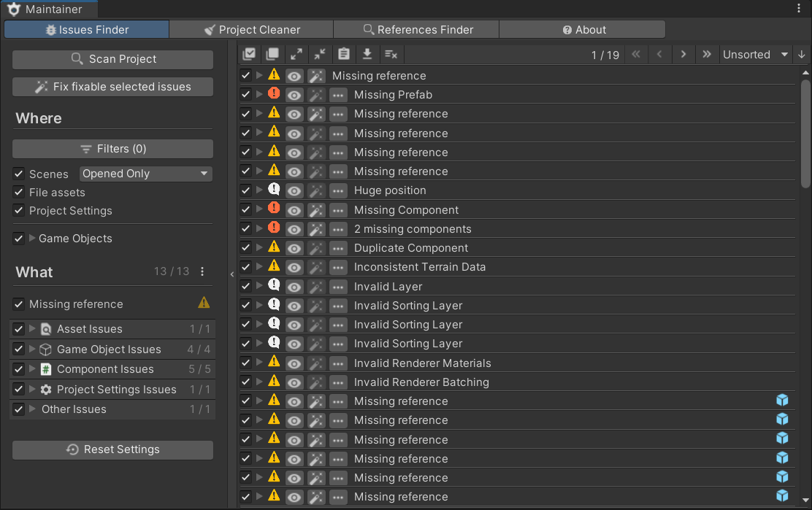Collapse all issue records with inward arrows icon
Image resolution: width=812 pixels, height=510 pixels.
pos(320,54)
